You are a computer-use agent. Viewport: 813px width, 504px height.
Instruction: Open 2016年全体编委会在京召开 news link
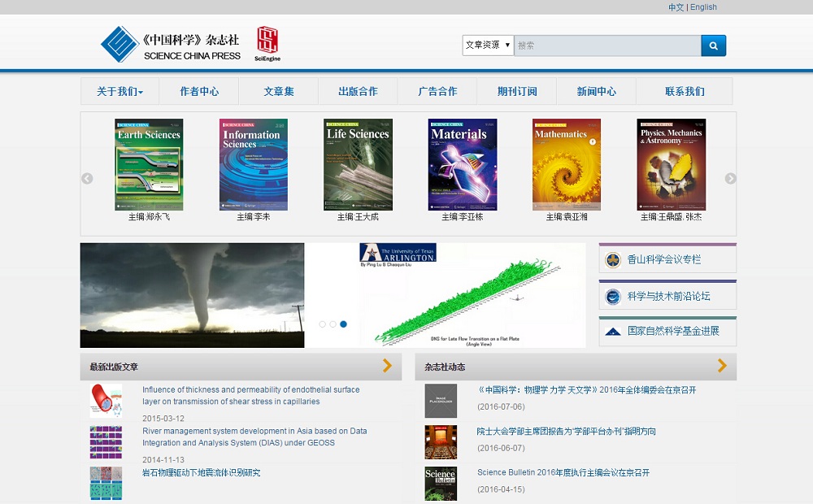[x=587, y=390]
